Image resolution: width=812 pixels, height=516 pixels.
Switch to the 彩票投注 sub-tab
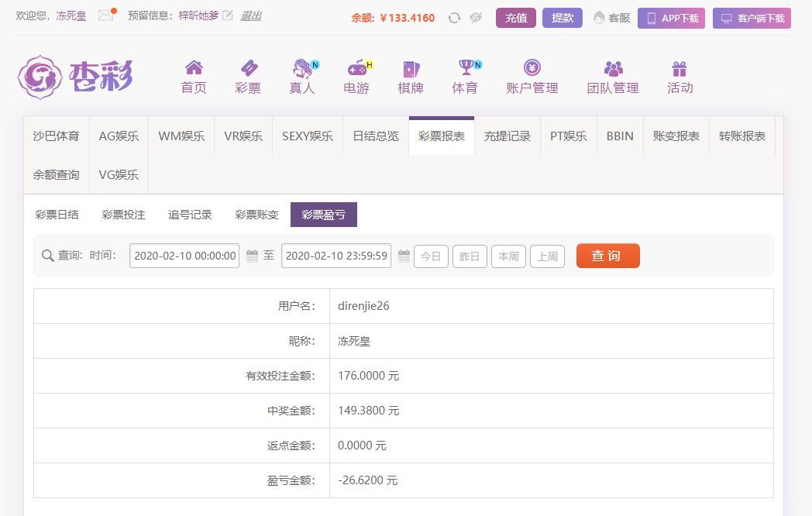pyautogui.click(x=122, y=215)
